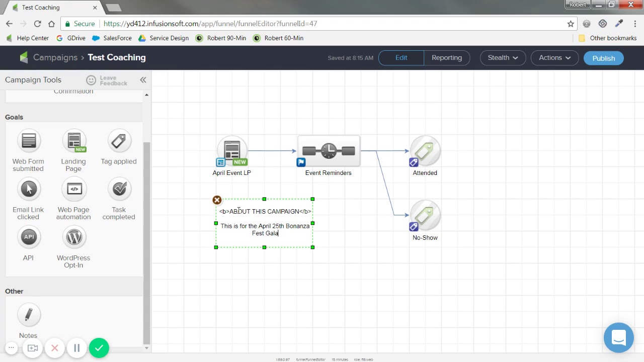Pause the screen recording

77,348
